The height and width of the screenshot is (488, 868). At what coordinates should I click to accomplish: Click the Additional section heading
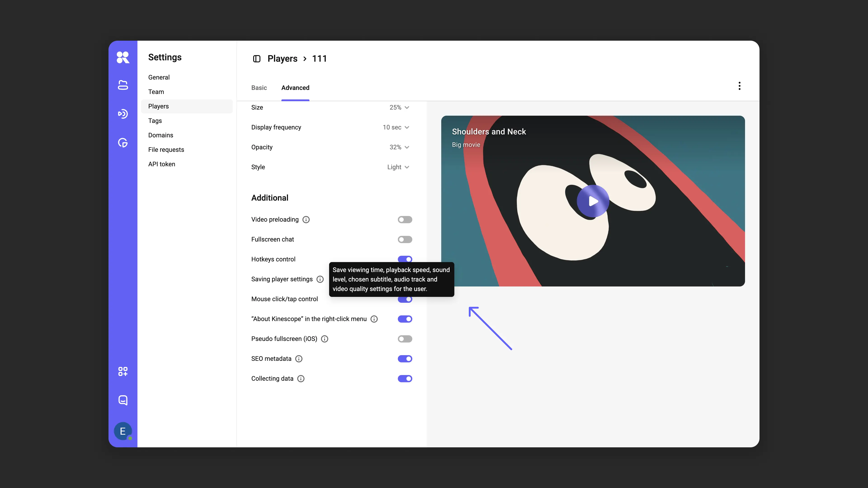[x=270, y=198]
